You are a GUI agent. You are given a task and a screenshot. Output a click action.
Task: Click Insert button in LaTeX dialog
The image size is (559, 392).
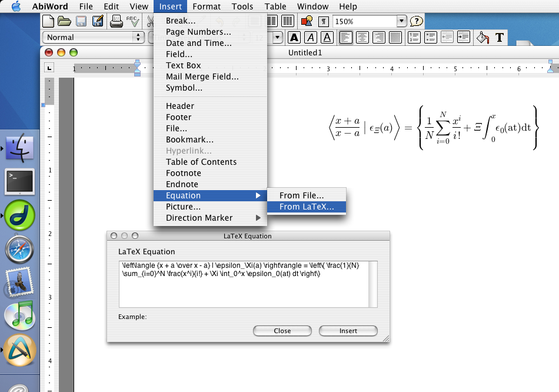coord(348,331)
